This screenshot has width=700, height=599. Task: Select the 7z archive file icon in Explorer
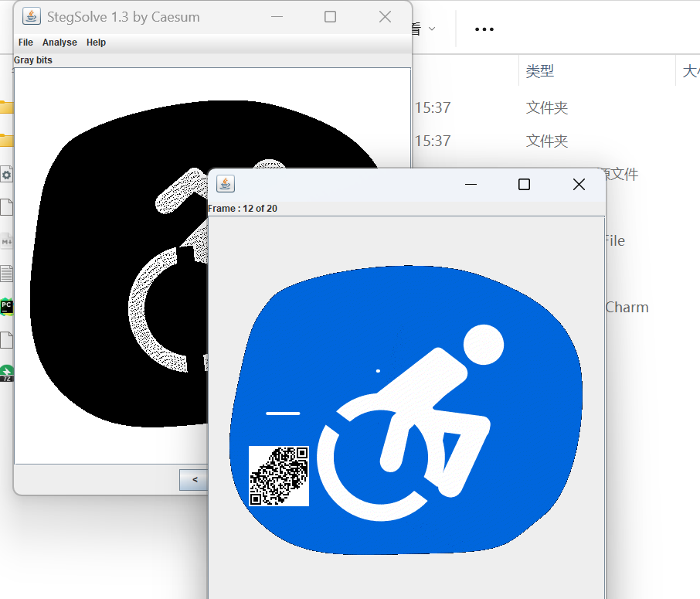tap(6, 373)
